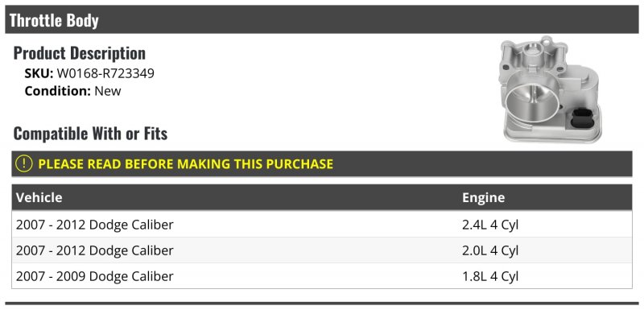Viewport: 644px width, 310px height.
Task: Click the black connector on throttle body image
Action: tap(580, 118)
